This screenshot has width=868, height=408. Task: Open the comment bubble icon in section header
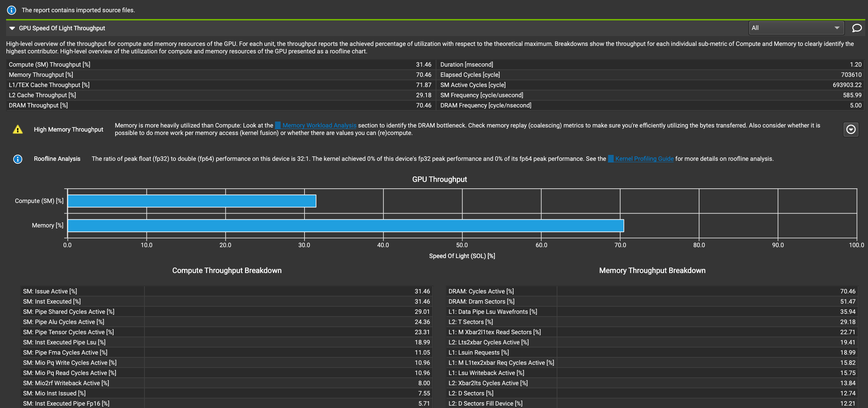point(857,28)
